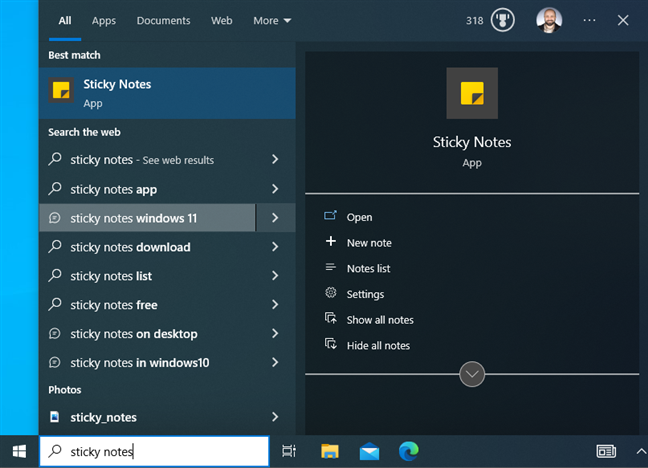This screenshot has width=648, height=468.
Task: Click the Sticky Notes title in preview pane
Action: (472, 142)
